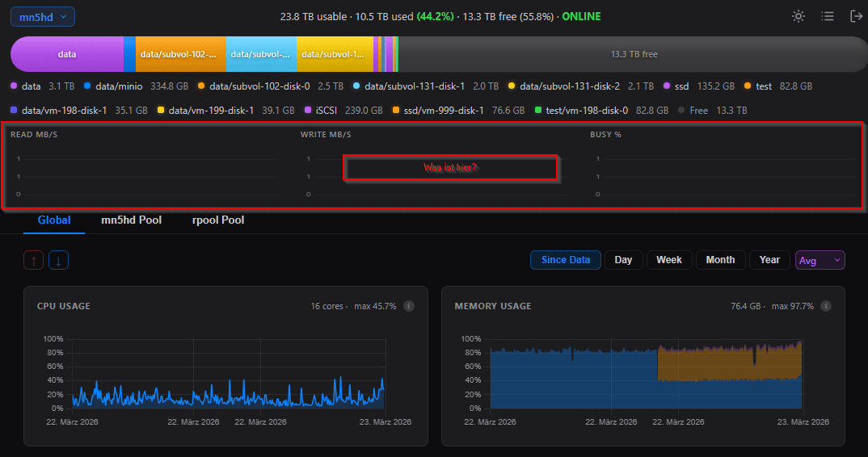Open the mn5hd pool selector dropdown

43,17
